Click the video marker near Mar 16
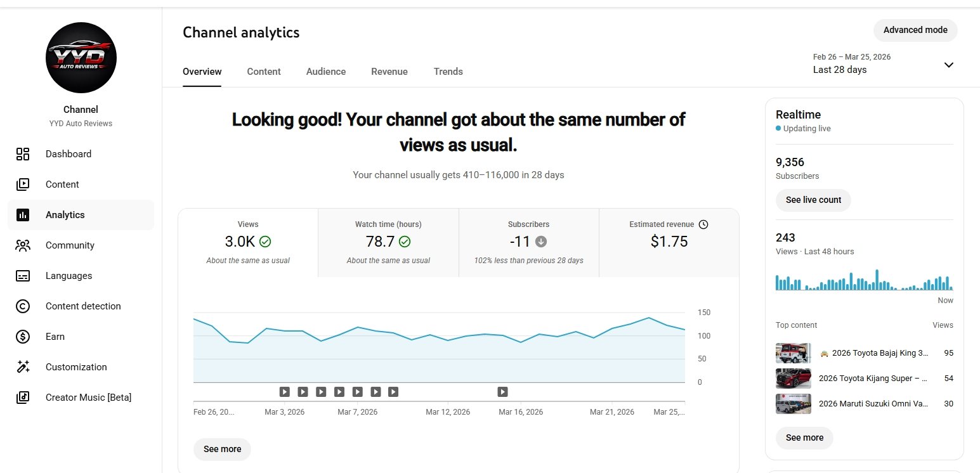This screenshot has height=473, width=980. (x=502, y=392)
